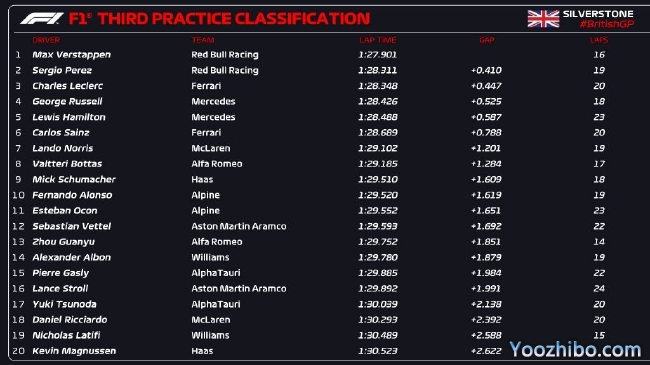Select the LAPS column header
The image size is (650, 365).
tap(599, 40)
